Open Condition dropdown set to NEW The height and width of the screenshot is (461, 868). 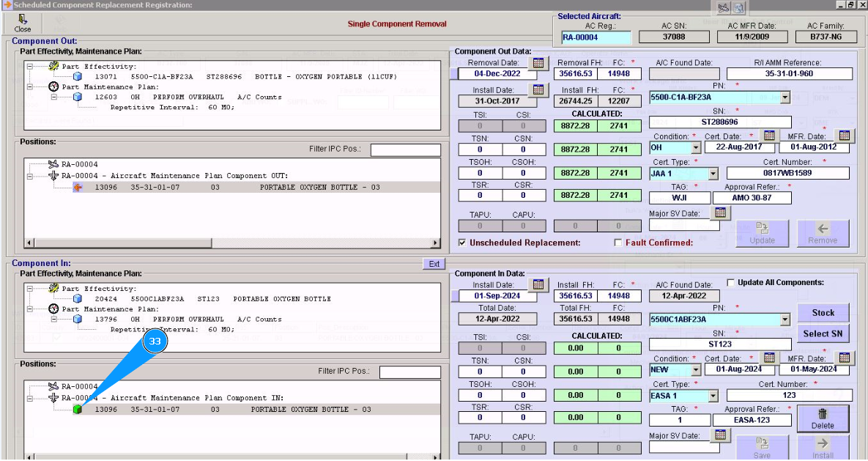pos(696,370)
